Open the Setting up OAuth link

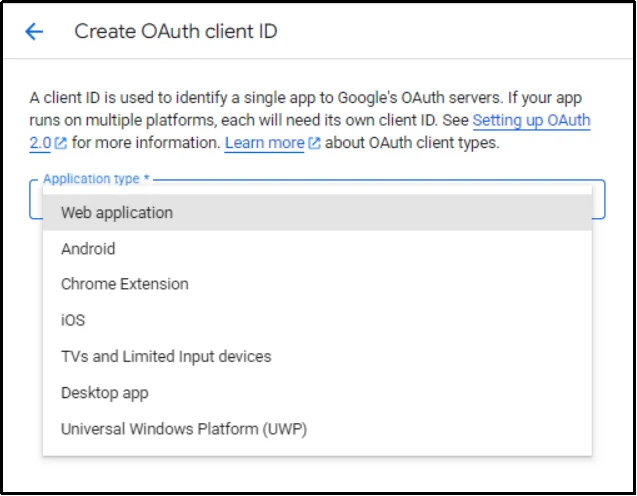531,120
